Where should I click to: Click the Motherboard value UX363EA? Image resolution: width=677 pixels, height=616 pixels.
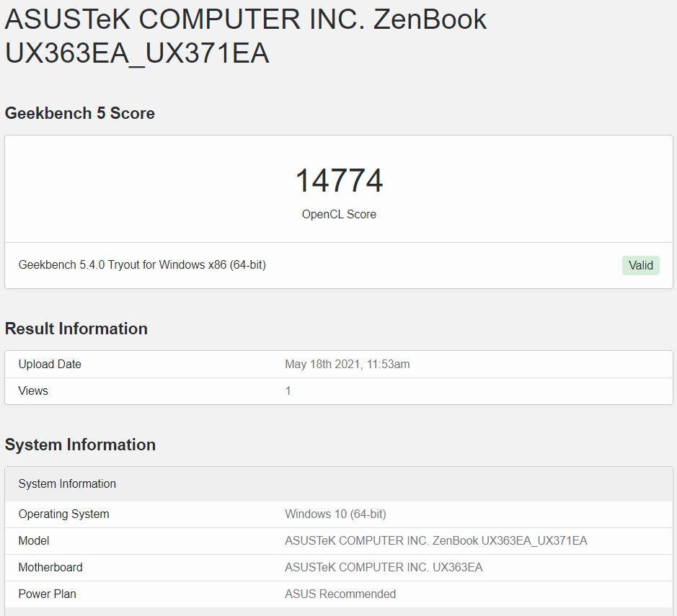click(384, 567)
